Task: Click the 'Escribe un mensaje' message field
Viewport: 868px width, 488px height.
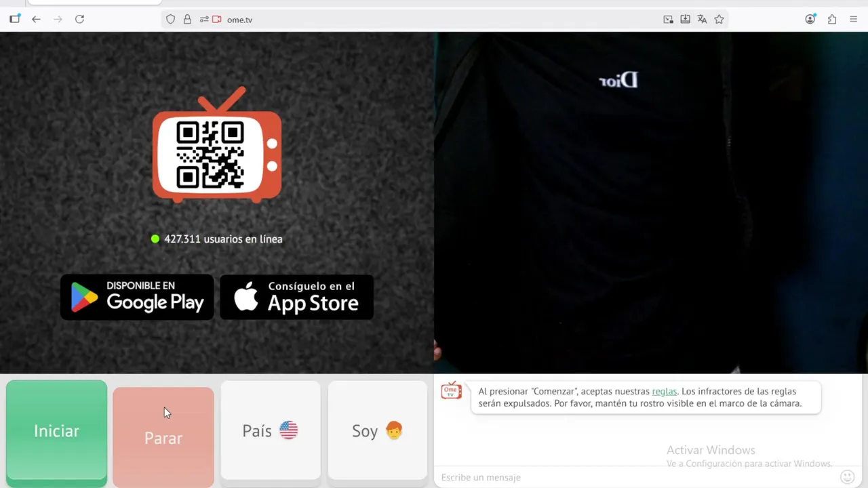Action: click(637, 477)
